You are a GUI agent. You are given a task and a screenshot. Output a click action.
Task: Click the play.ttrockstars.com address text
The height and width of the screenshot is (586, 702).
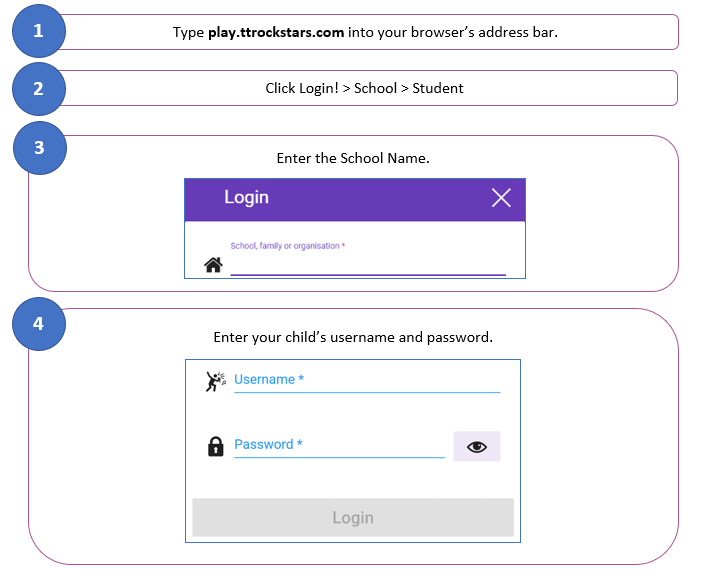pos(276,32)
